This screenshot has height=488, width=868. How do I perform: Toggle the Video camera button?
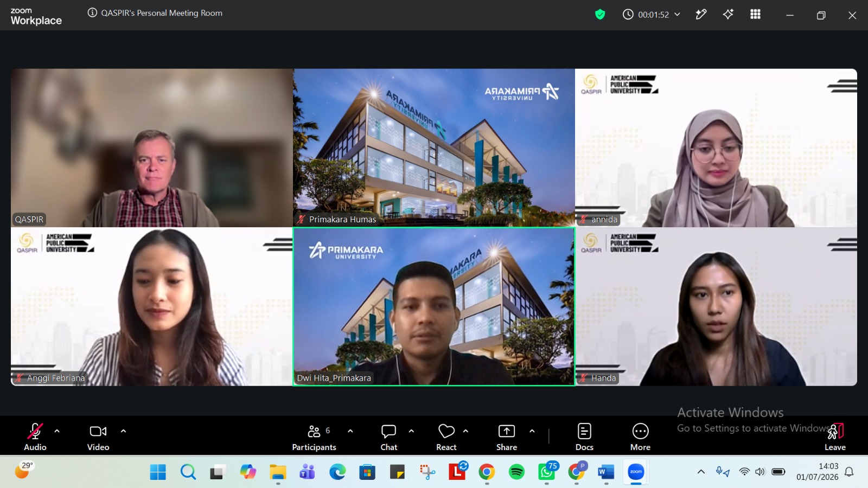click(98, 436)
